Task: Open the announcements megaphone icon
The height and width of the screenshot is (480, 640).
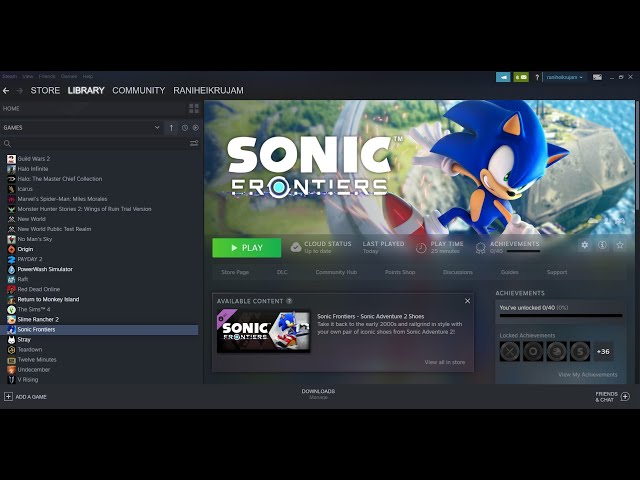Action: point(503,77)
